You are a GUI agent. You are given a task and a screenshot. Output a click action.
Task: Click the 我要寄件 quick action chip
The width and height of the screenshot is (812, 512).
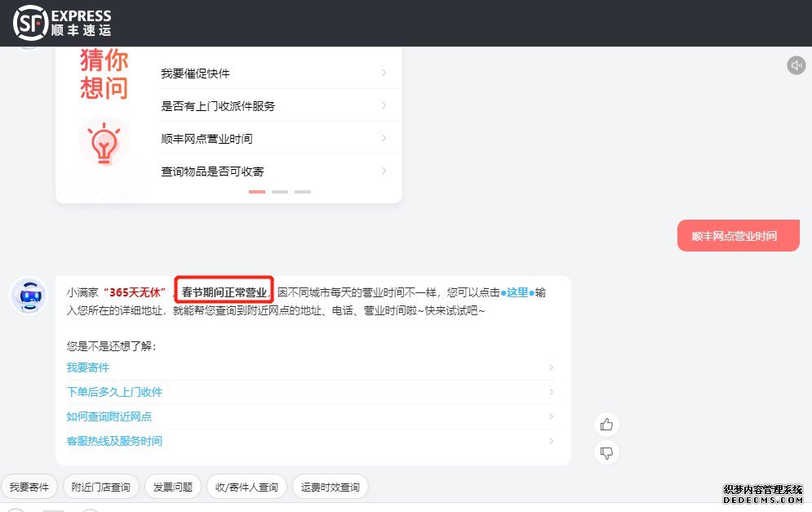(29, 488)
